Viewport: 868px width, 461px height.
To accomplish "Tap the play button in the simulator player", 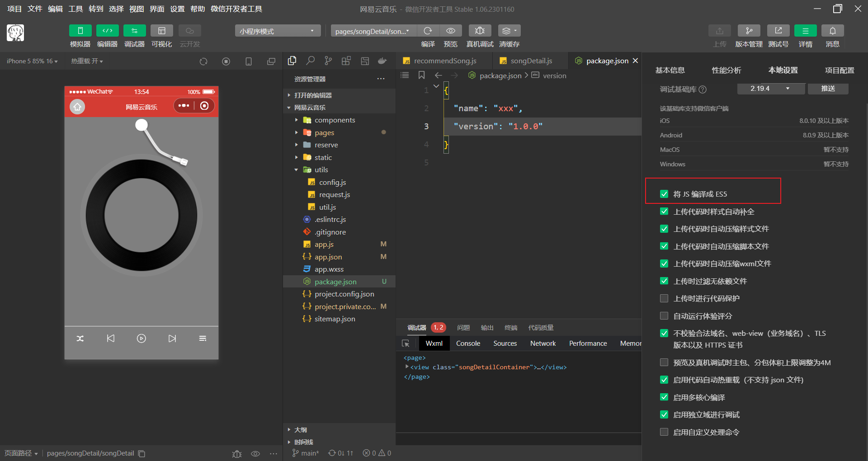I will (142, 339).
